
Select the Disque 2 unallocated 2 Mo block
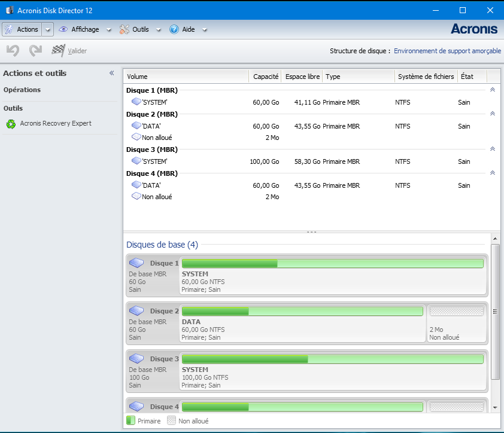point(457,323)
